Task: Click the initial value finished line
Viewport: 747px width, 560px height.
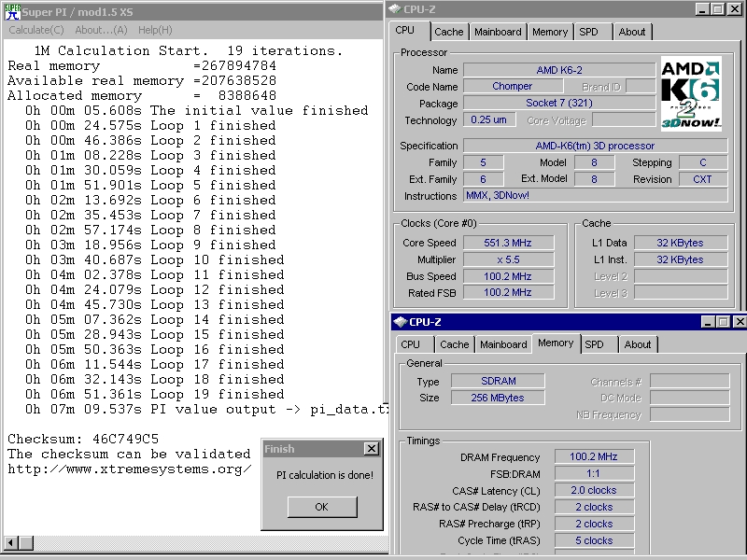Action: (197, 110)
